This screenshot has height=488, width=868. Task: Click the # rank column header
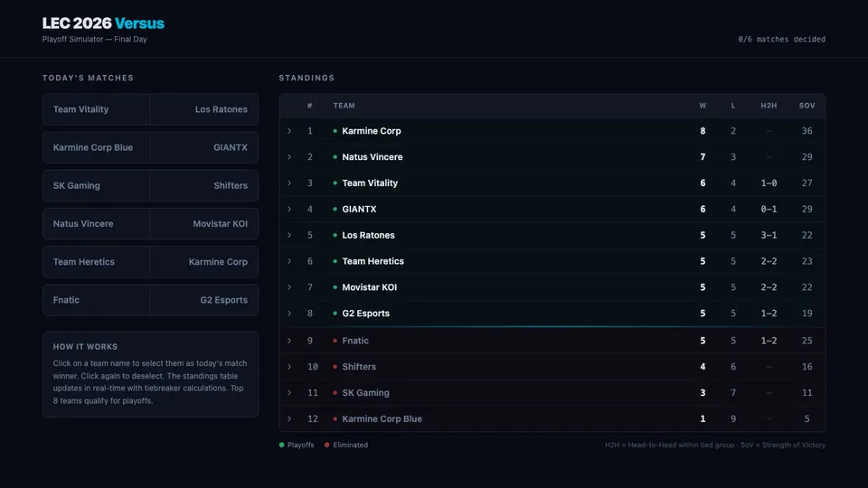pyautogui.click(x=310, y=106)
